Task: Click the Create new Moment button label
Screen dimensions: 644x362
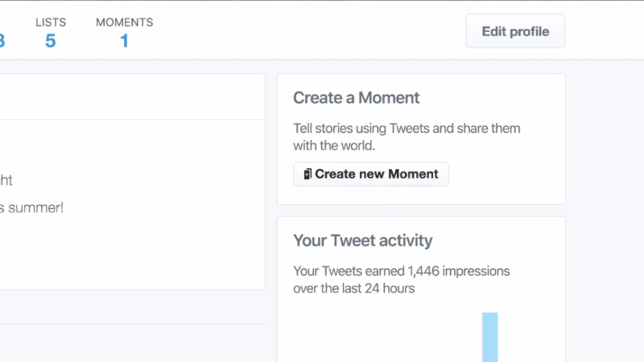Action: (x=377, y=174)
